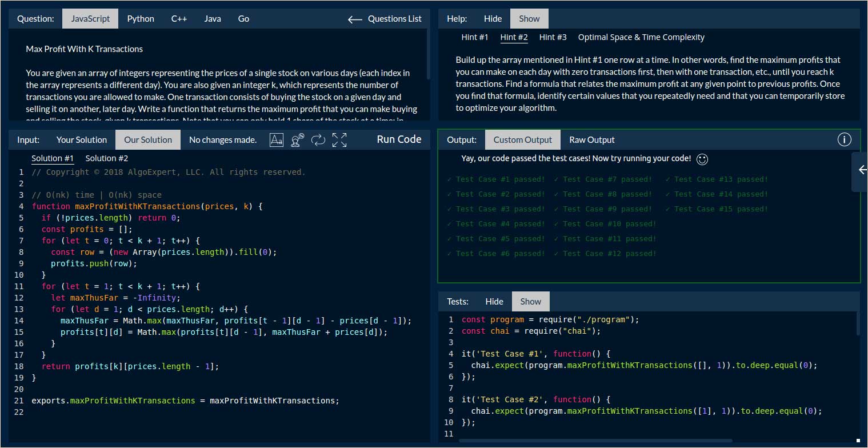Screen dimensions: 868x448
Task: Click the 'Test Case #13 passed!' result
Action: (x=717, y=179)
